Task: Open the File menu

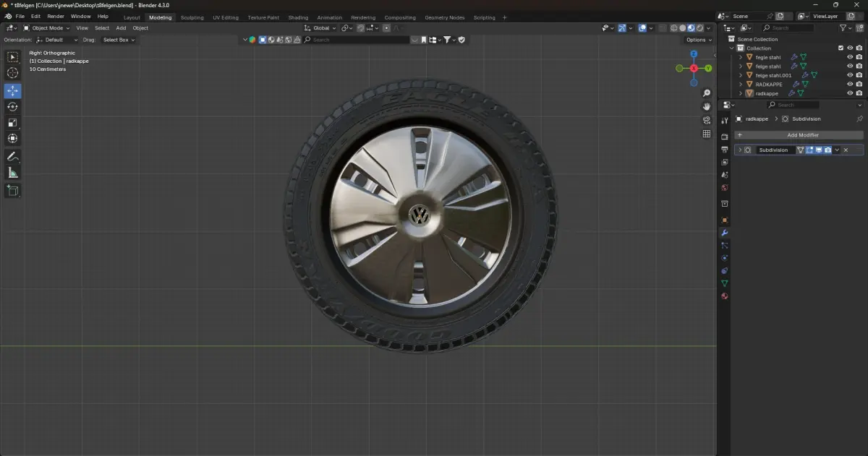Action: [20, 17]
